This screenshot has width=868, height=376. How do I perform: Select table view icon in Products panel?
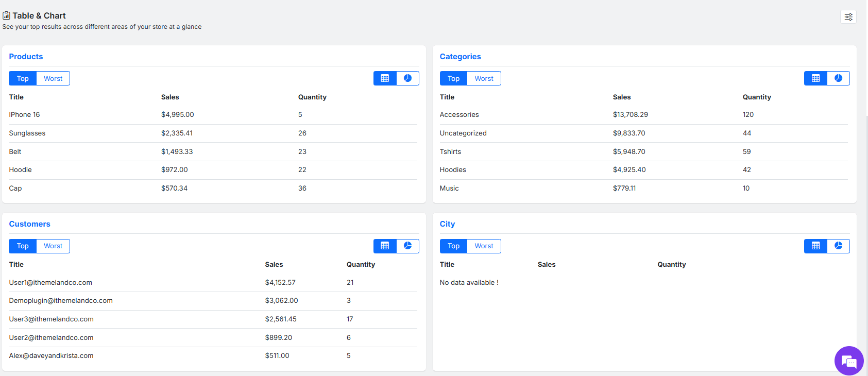point(385,78)
